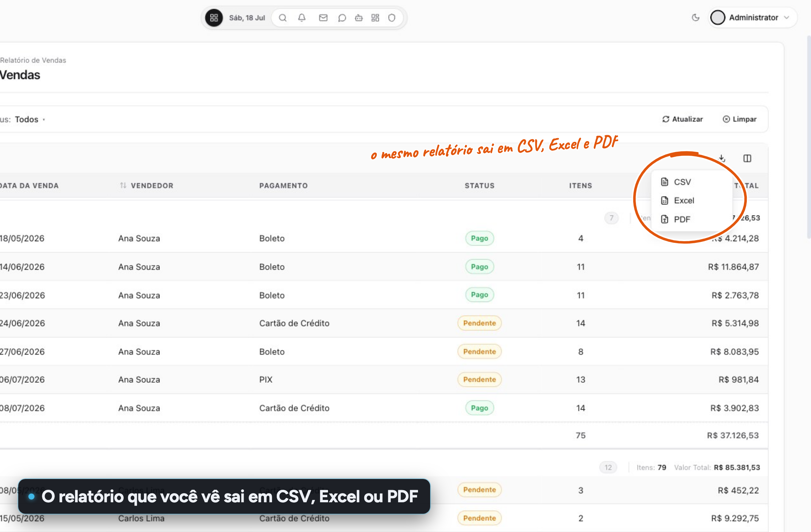The width and height of the screenshot is (811, 532).
Task: Open notifications bell icon
Action: click(301, 18)
